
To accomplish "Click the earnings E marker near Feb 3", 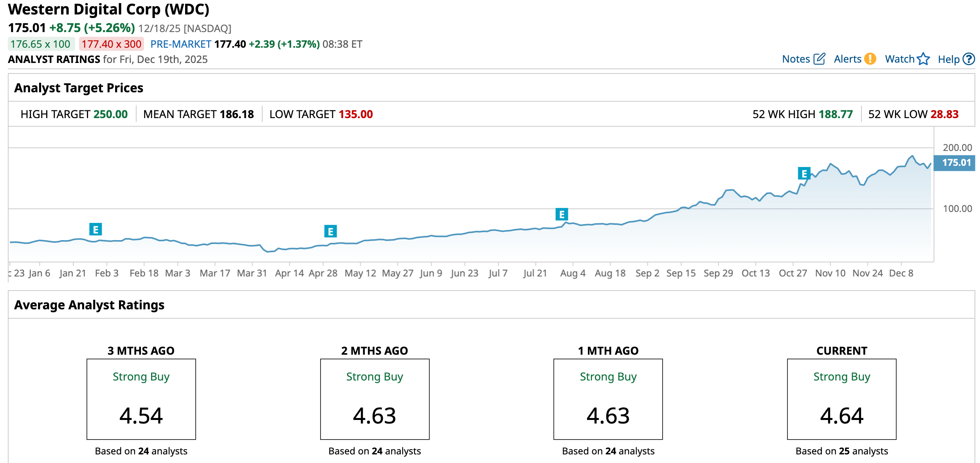I will [x=95, y=230].
